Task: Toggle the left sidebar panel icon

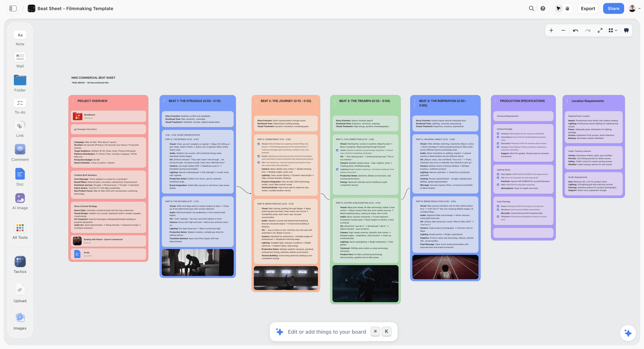Action: [x=13, y=8]
